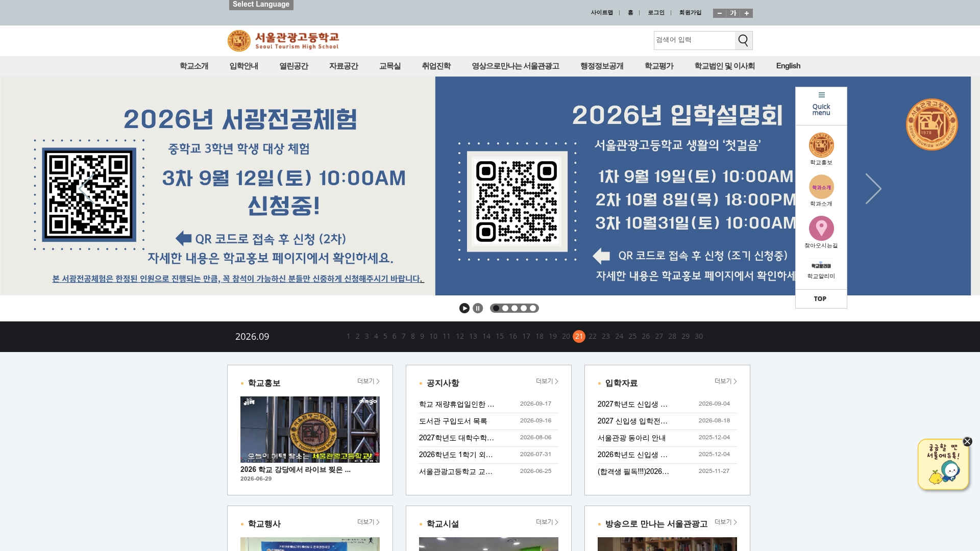The height and width of the screenshot is (551, 980).
Task: Click the search magnifier icon
Action: [743, 40]
